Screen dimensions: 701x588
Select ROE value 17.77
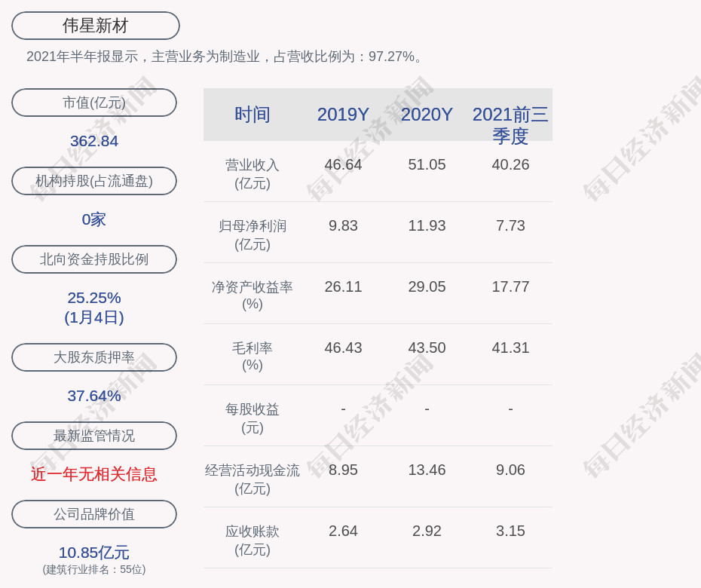[x=510, y=286]
